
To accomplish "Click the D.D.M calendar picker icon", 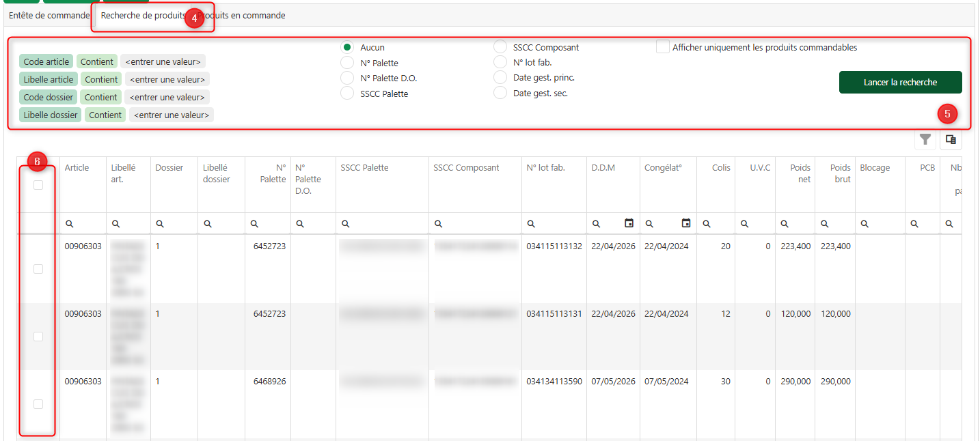I will (629, 223).
